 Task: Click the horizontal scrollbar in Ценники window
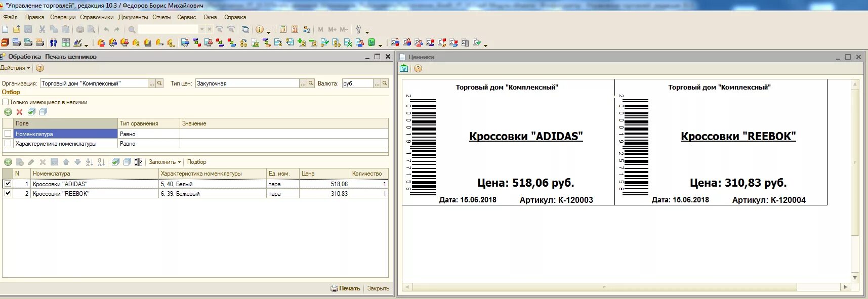tap(627, 287)
